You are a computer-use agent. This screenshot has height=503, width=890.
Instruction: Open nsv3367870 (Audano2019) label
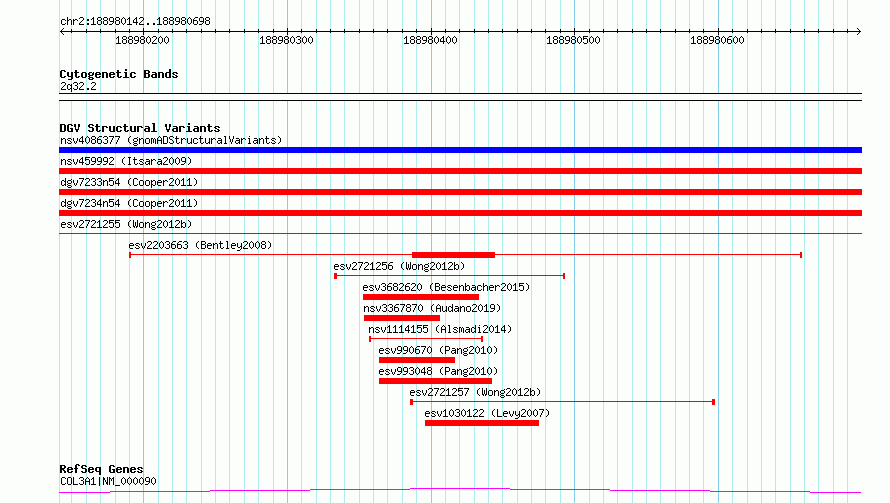[432, 308]
